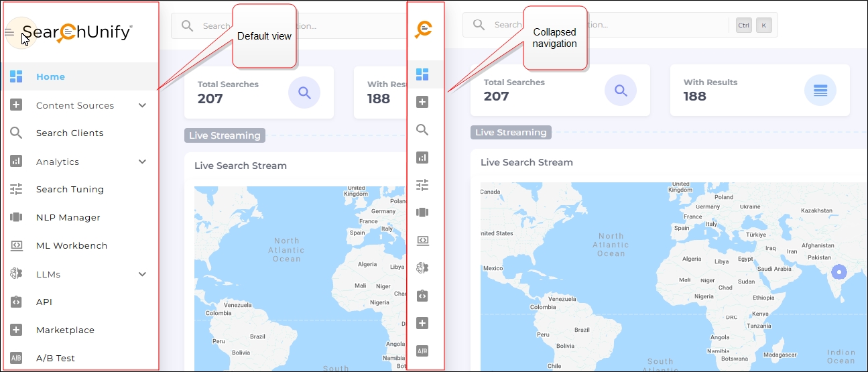This screenshot has height=372, width=868.
Task: Open Search Clients magnifier in collapsed navigation
Action: coord(422,129)
